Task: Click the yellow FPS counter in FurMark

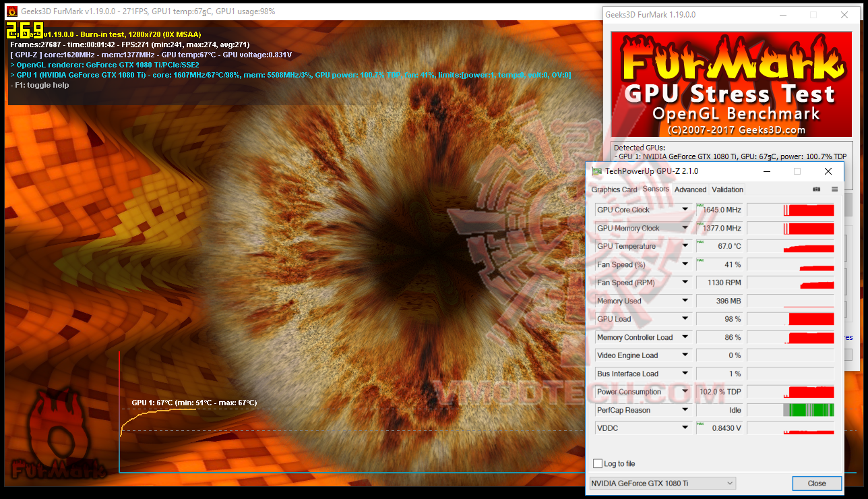Action: tap(25, 30)
